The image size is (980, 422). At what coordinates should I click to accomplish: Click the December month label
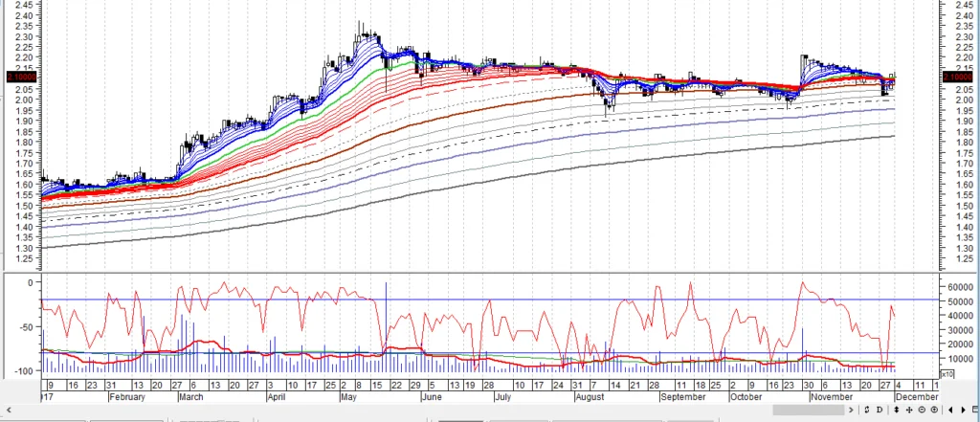(916, 397)
